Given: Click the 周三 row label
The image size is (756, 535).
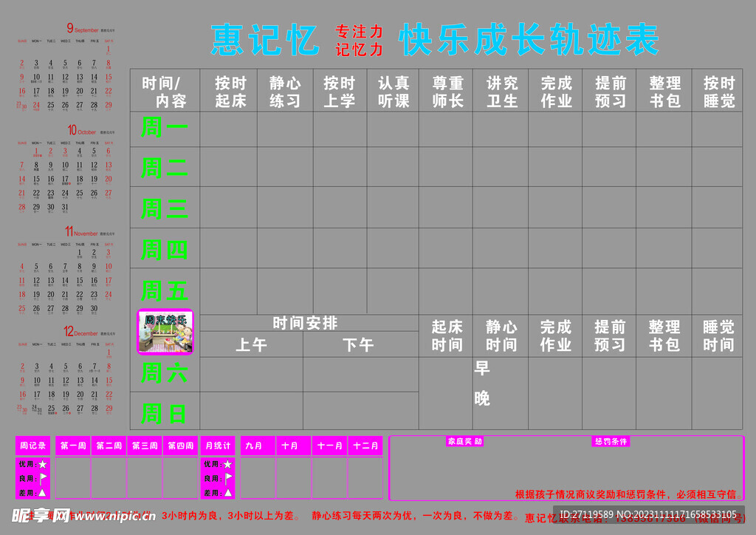Looking at the screenshot, I should [x=165, y=209].
